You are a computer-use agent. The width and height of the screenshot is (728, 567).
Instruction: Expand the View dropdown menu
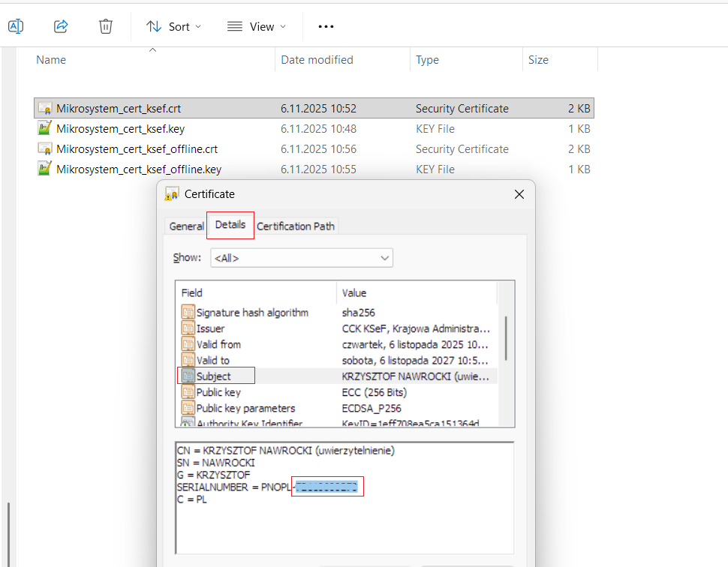[x=257, y=26]
